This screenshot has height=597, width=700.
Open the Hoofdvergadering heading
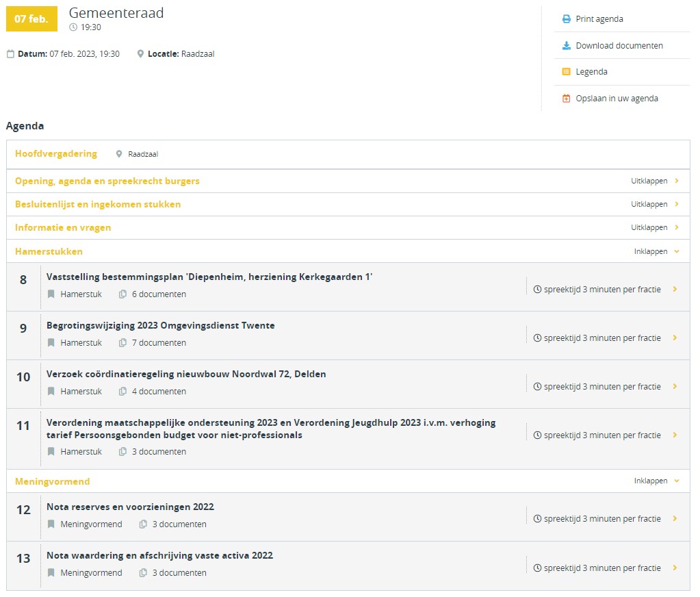tap(56, 153)
